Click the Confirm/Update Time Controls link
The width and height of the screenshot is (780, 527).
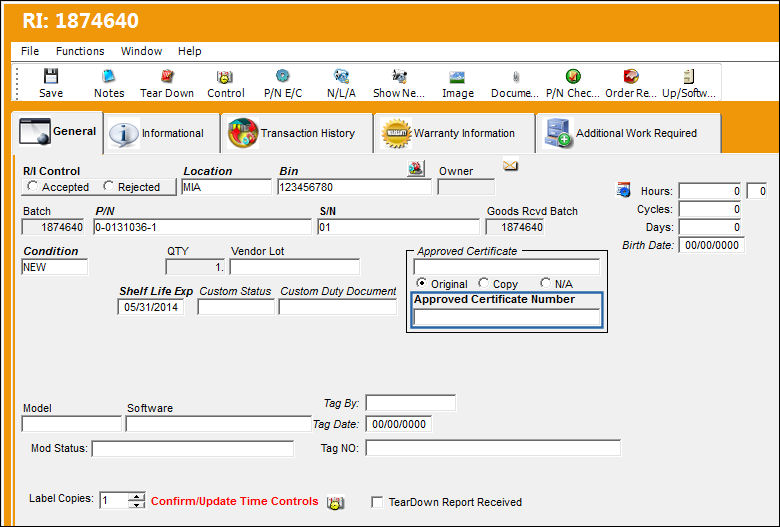coord(234,502)
